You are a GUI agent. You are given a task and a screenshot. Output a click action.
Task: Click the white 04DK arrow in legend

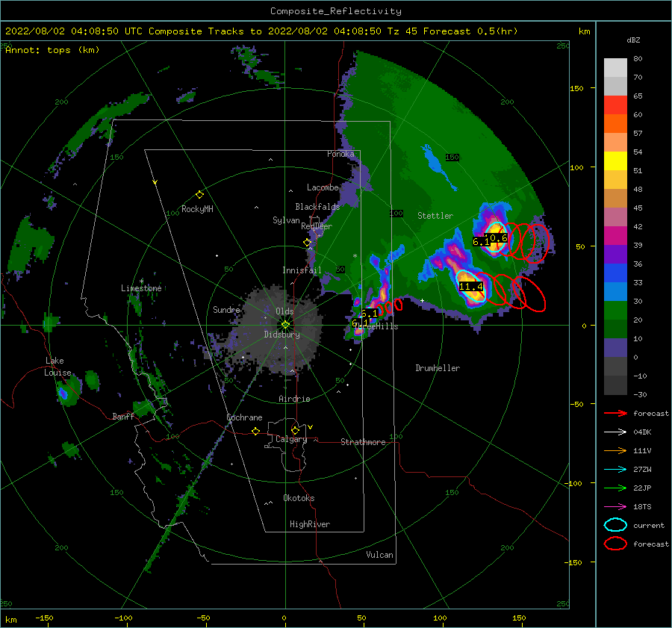(x=615, y=432)
